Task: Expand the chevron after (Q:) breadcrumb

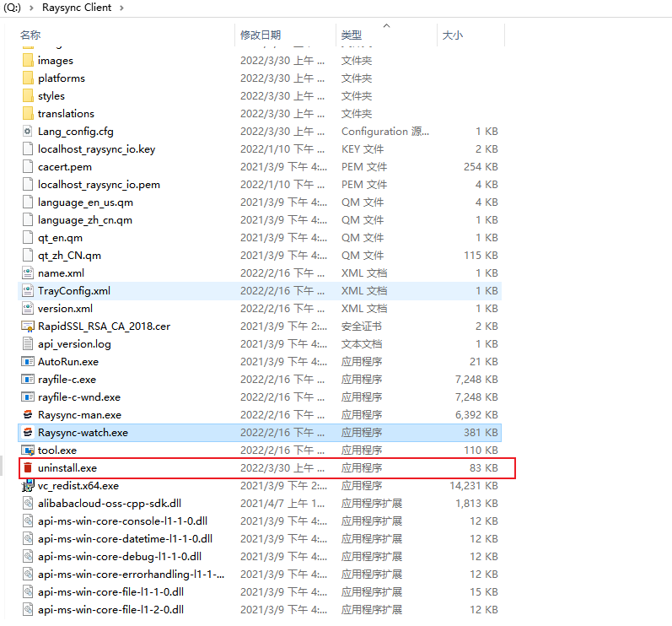Action: click(31, 8)
